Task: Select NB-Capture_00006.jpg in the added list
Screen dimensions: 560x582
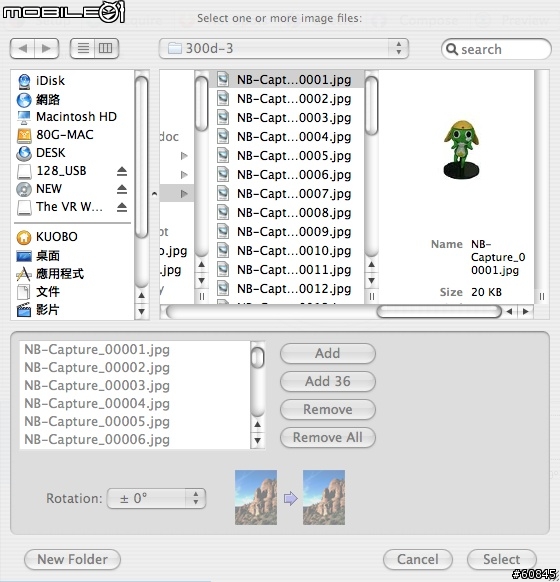Action: point(135,439)
